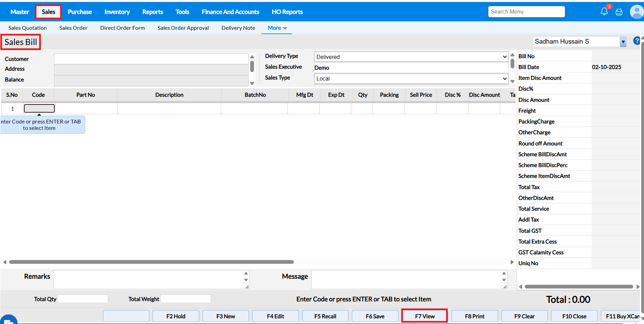Click the horizontal scrollbar under the item grid

click(151, 262)
